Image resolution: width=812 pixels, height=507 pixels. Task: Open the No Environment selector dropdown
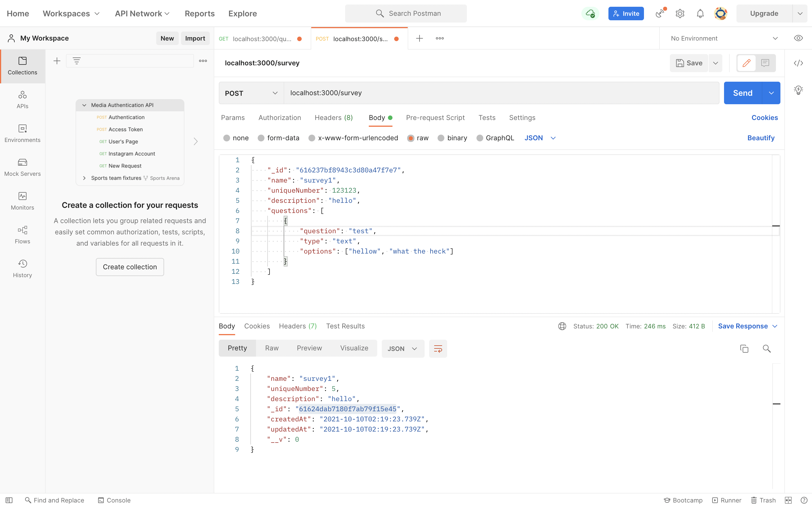click(724, 38)
